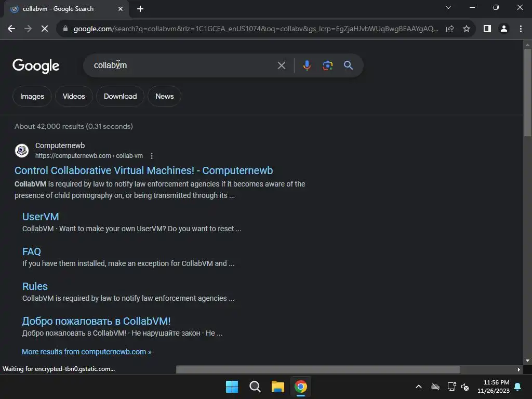Open File Explorer from taskbar

(x=277, y=387)
